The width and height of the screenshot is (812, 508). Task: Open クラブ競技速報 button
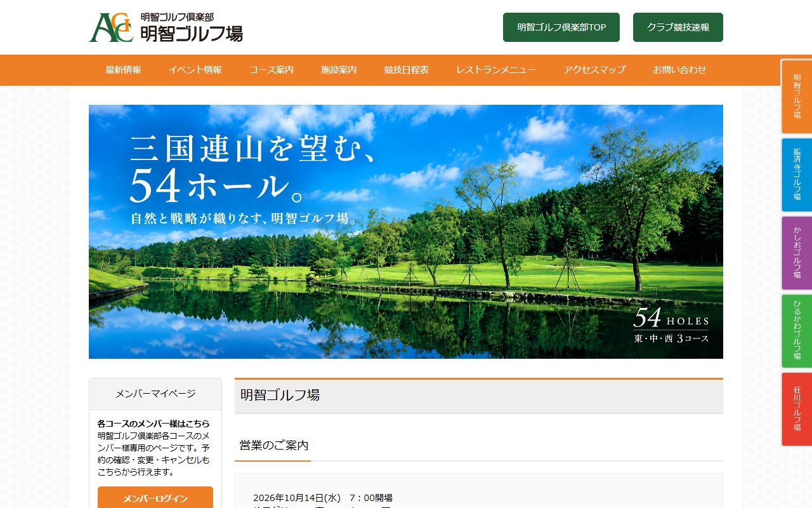pyautogui.click(x=678, y=27)
